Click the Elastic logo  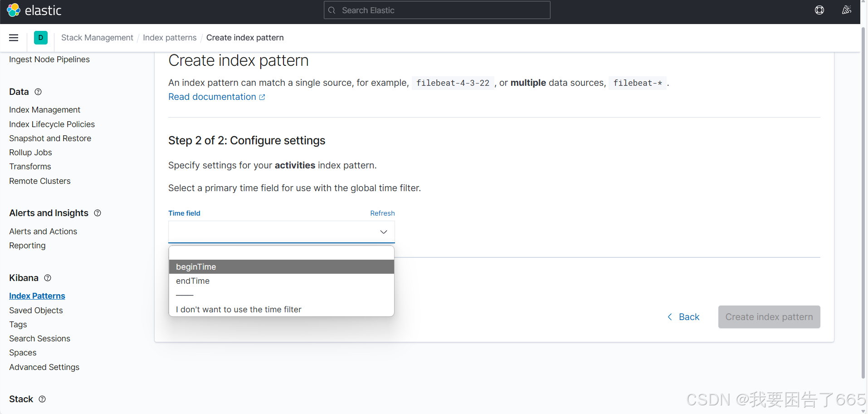34,10
